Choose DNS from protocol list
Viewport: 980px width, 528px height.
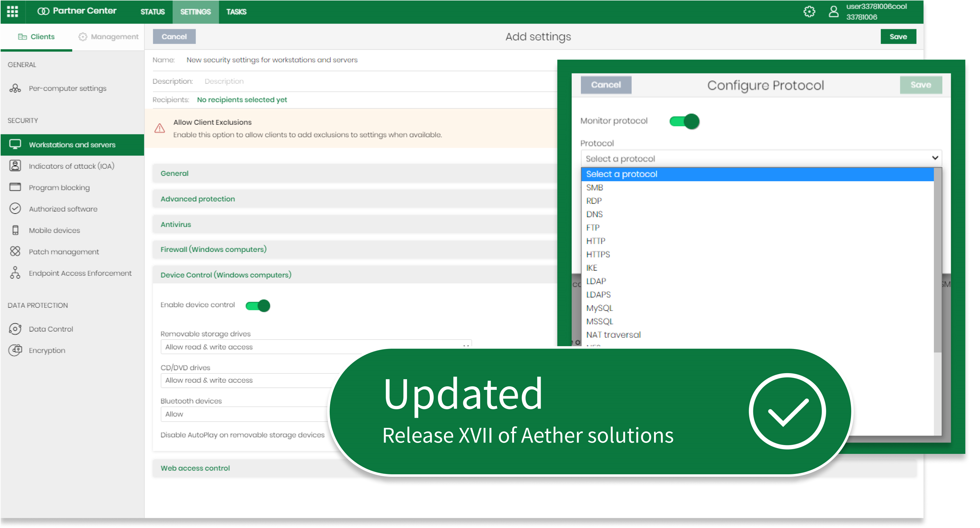click(757, 214)
